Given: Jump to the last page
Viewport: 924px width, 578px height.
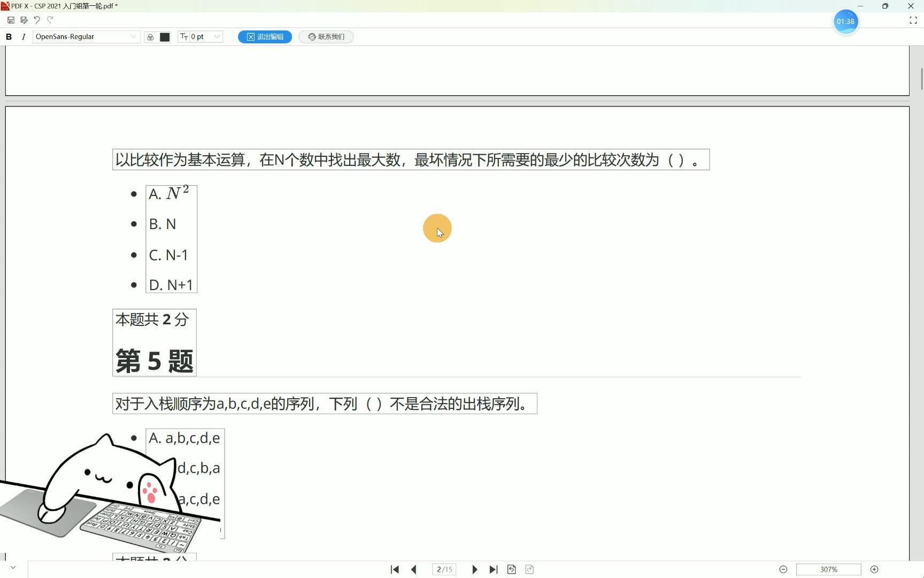Looking at the screenshot, I should [x=493, y=569].
